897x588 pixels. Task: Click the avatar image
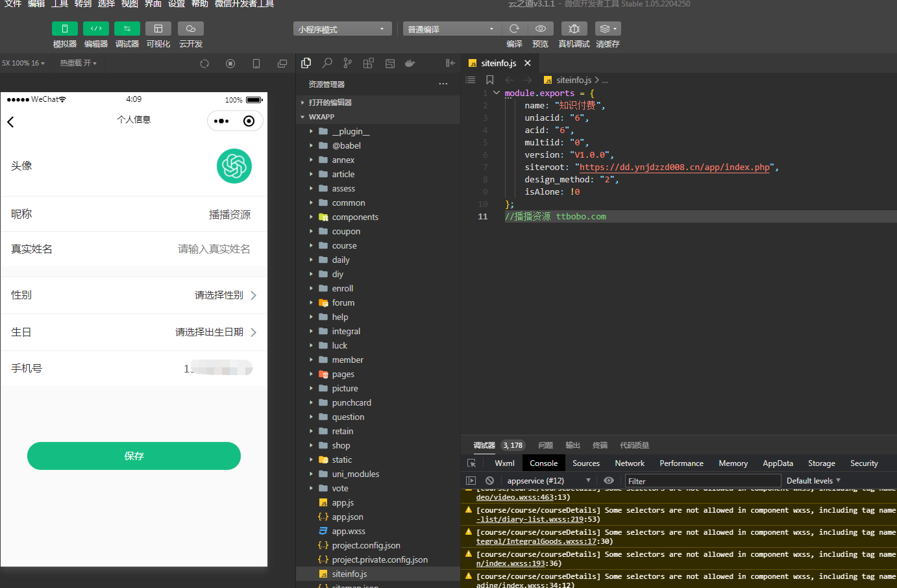coord(234,166)
